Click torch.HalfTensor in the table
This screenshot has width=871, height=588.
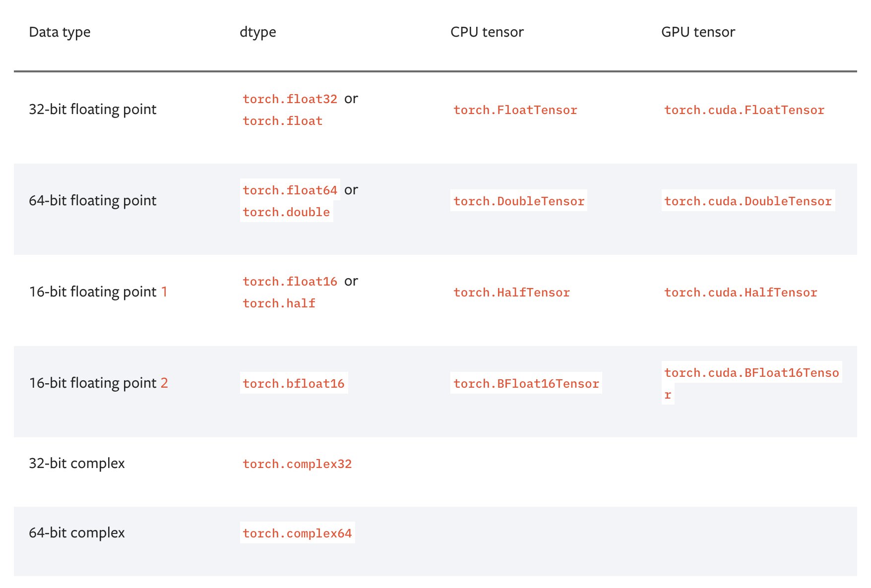[x=511, y=293]
